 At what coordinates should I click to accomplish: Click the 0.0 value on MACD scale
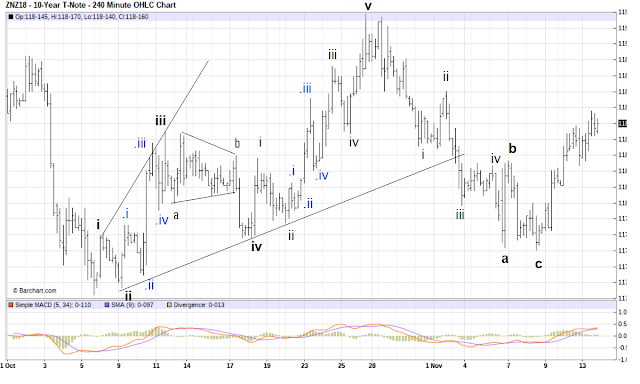pos(623,336)
